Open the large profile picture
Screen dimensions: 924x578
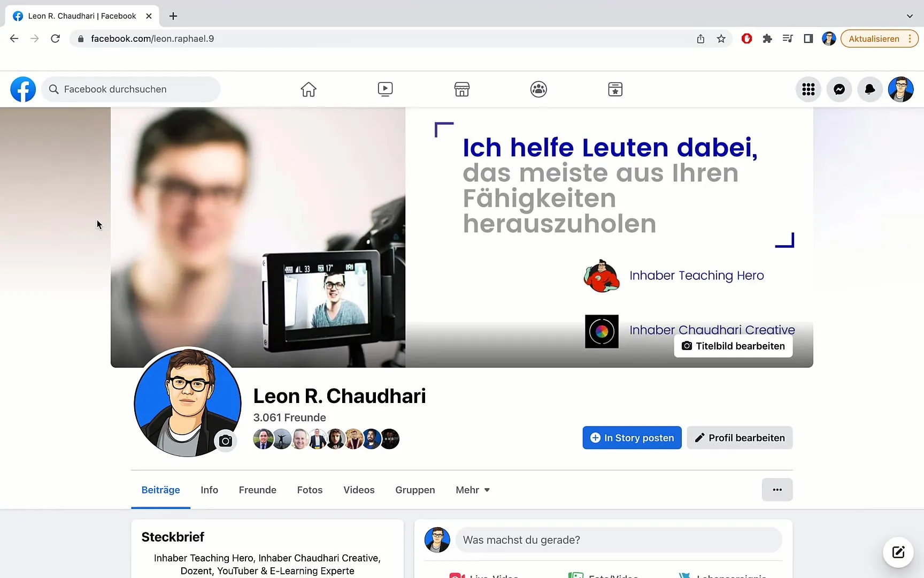187,402
